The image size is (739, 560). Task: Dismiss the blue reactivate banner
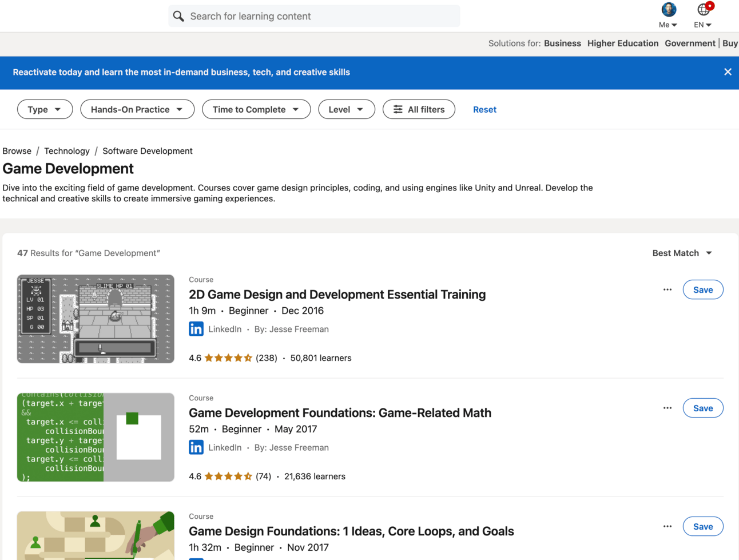click(x=728, y=72)
